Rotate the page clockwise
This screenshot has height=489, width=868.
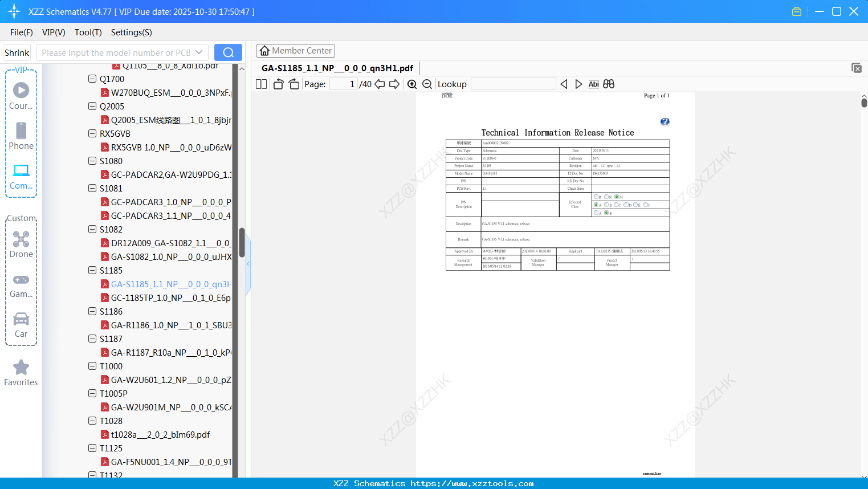(294, 84)
